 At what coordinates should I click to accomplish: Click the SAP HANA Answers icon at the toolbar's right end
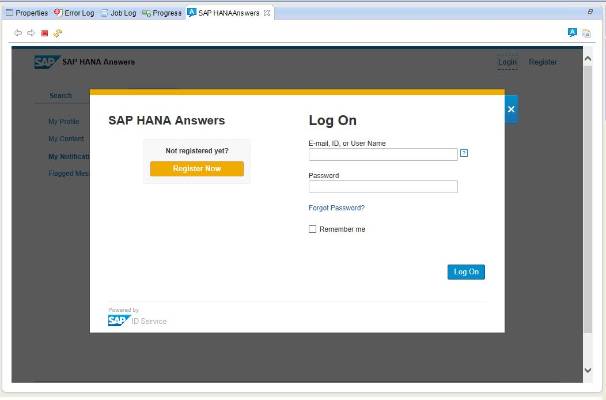(572, 32)
